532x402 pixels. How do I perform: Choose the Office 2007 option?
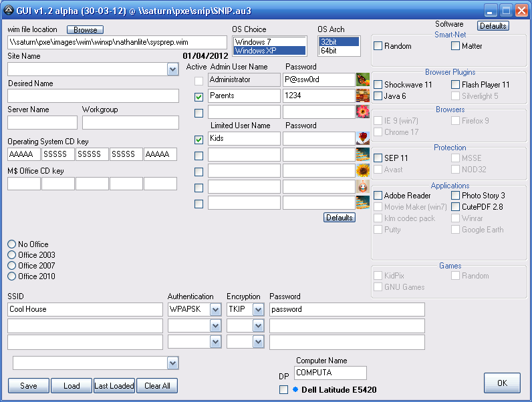[x=12, y=265]
